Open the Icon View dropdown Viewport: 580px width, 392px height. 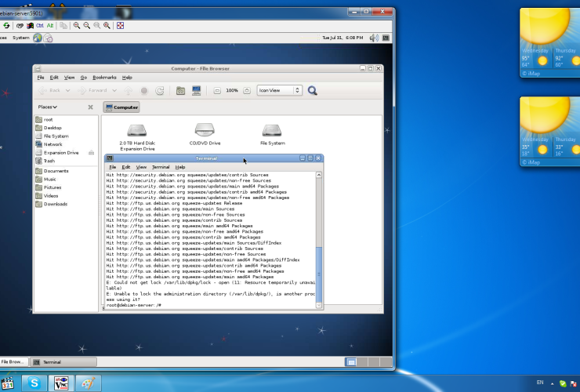pos(280,91)
